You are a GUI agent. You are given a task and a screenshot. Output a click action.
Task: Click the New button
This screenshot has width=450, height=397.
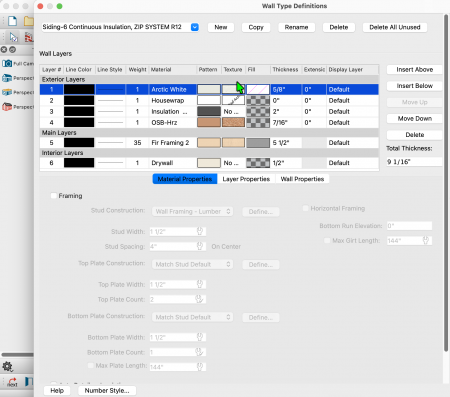click(x=221, y=27)
